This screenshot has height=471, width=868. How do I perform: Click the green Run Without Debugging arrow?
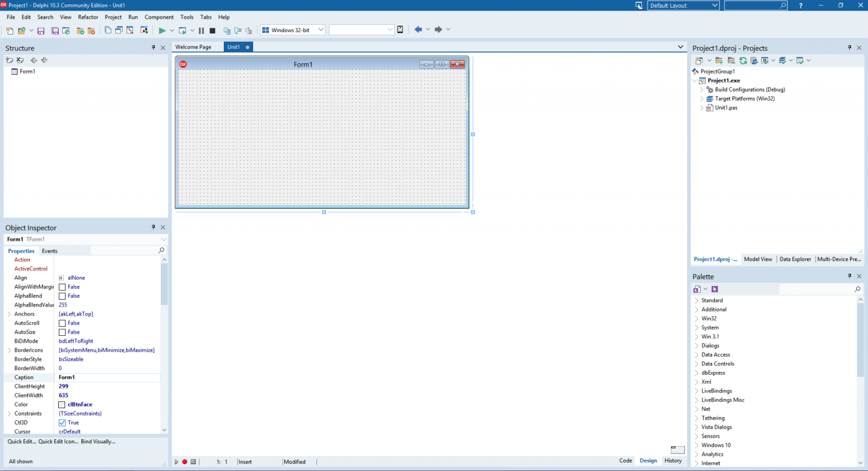point(162,31)
